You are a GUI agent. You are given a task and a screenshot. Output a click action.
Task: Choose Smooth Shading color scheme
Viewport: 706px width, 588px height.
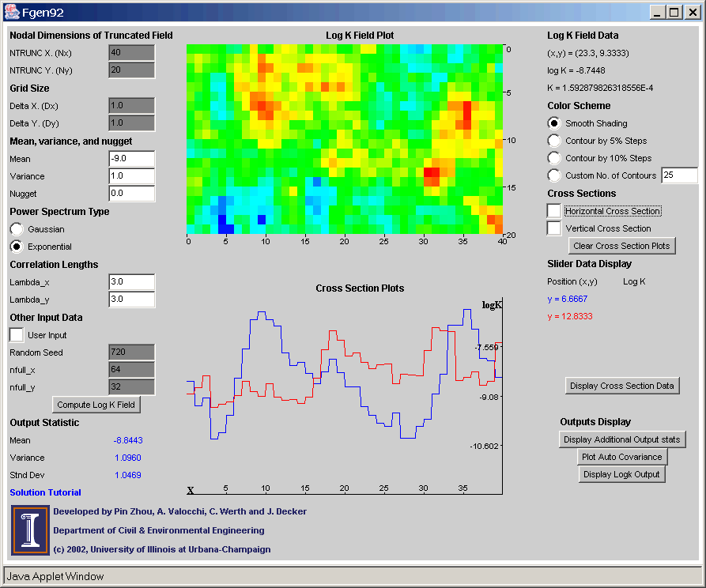click(x=555, y=123)
